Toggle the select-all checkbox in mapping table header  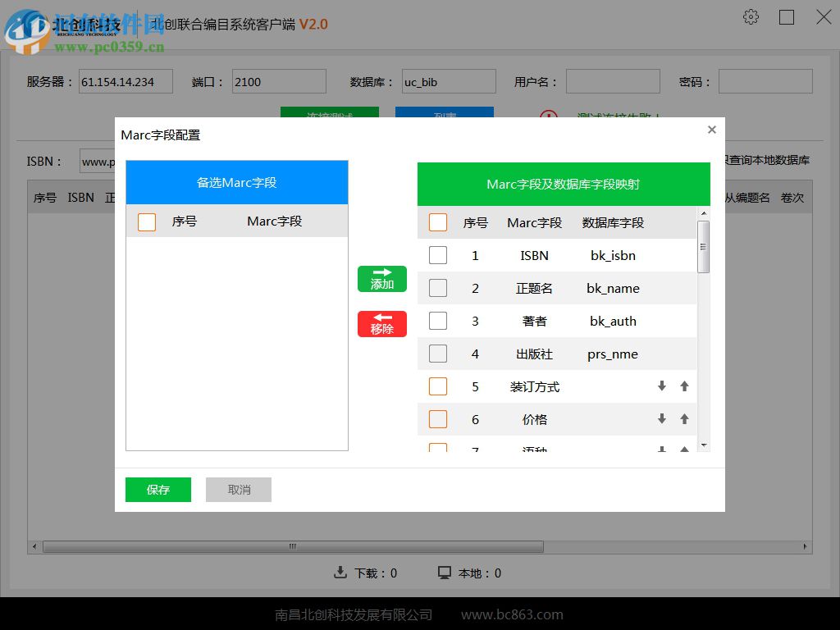(x=438, y=222)
